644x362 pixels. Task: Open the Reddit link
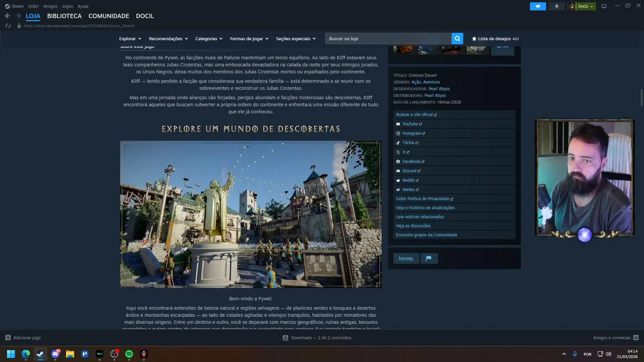click(454, 180)
